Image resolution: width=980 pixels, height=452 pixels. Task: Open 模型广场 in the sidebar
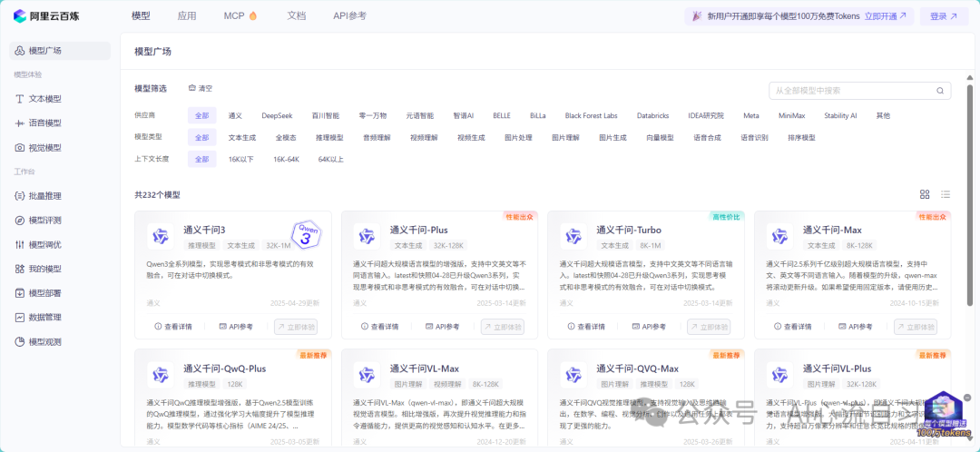(60, 51)
